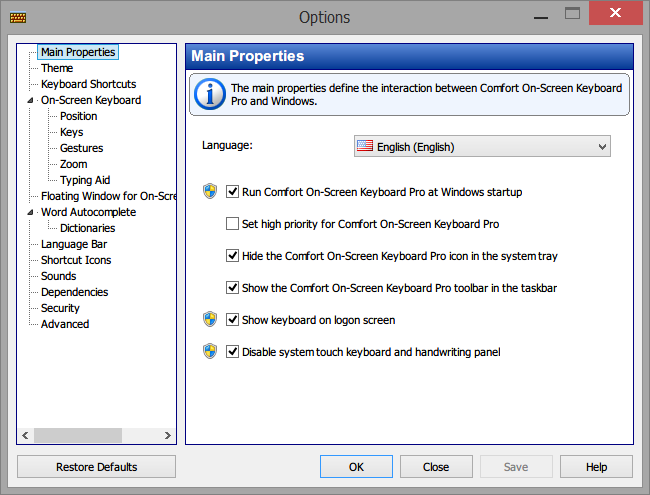Click the Close button at the bottom
The height and width of the screenshot is (495, 650).
(x=436, y=467)
